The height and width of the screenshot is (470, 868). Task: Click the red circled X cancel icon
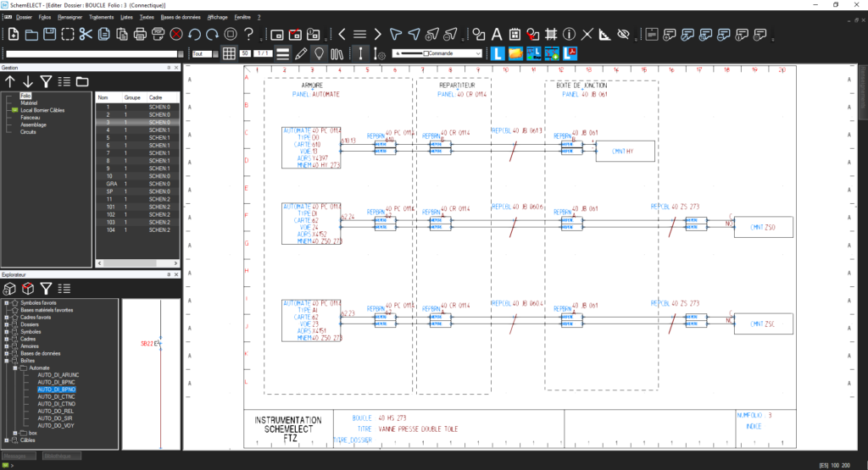point(176,35)
